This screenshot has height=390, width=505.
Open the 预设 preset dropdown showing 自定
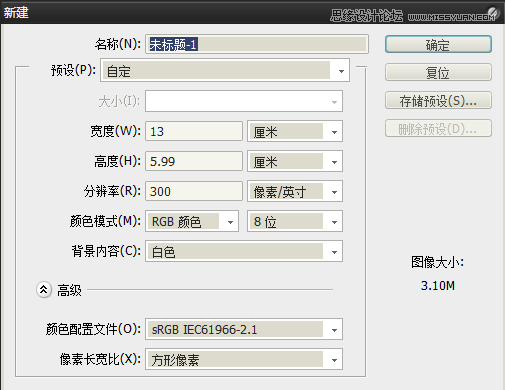click(225, 70)
